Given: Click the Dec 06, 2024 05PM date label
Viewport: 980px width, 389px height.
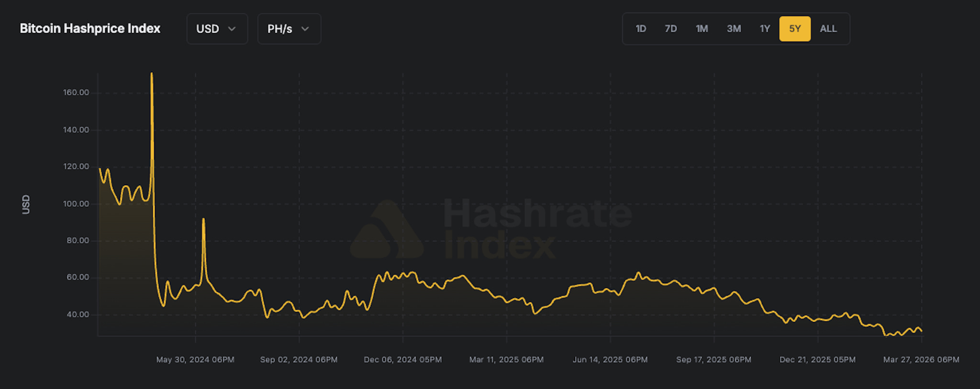Looking at the screenshot, I should pyautogui.click(x=403, y=360).
